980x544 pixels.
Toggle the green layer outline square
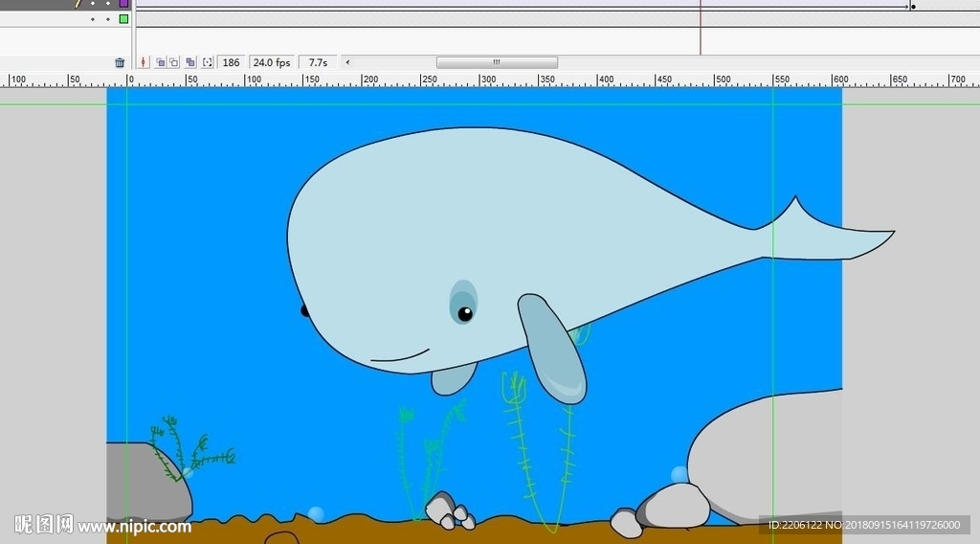click(123, 18)
